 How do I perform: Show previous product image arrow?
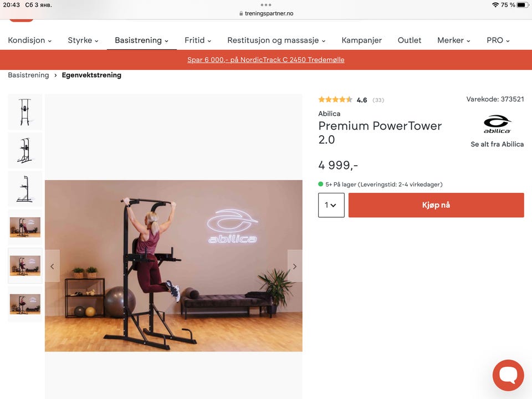point(52,266)
